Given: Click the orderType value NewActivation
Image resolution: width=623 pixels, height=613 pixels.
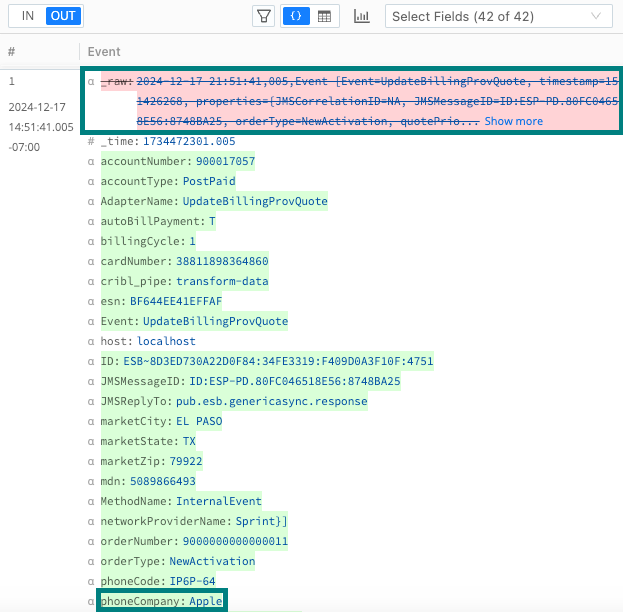Looking at the screenshot, I should coord(212,561).
